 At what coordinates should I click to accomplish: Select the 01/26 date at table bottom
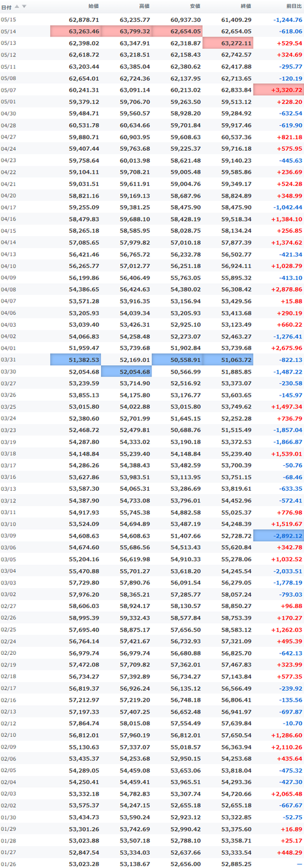pyautogui.click(x=9, y=863)
